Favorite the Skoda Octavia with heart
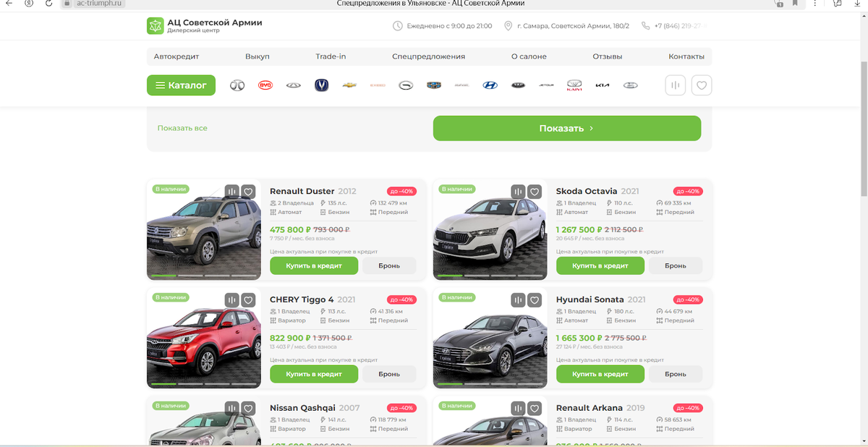868x447 pixels. (535, 192)
